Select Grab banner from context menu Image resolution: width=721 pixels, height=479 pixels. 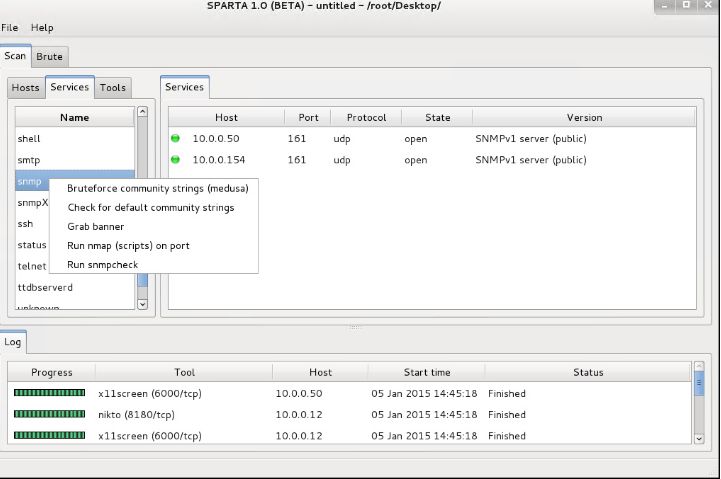click(95, 227)
